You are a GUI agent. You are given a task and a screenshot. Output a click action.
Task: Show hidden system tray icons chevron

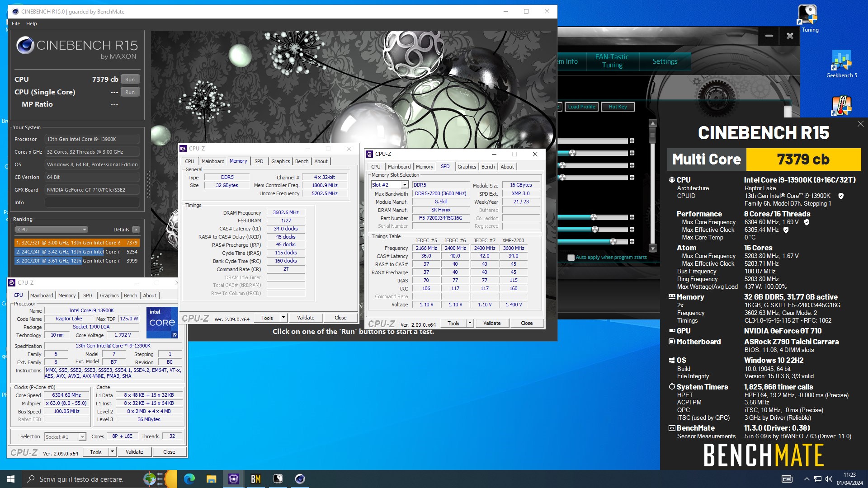click(x=807, y=479)
